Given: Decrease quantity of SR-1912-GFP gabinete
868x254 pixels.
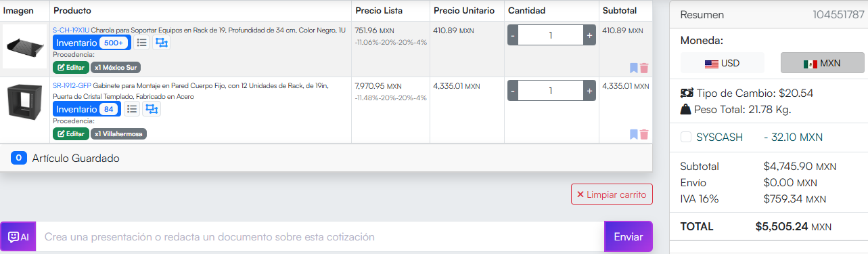Looking at the screenshot, I should 513,91.
